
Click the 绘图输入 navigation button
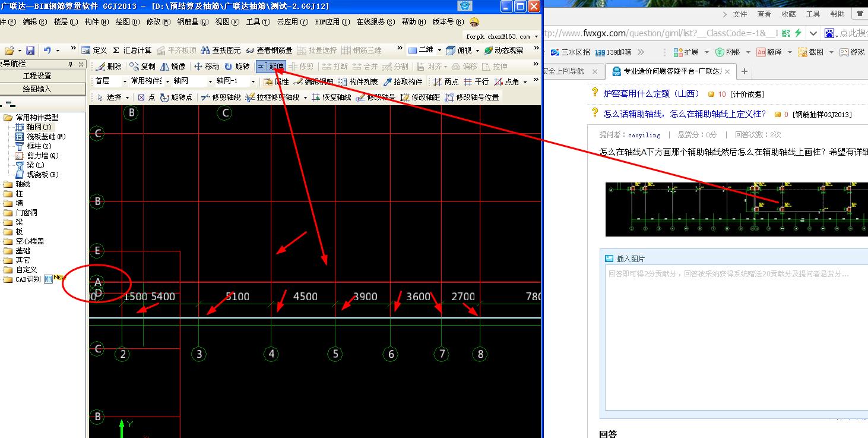37,89
